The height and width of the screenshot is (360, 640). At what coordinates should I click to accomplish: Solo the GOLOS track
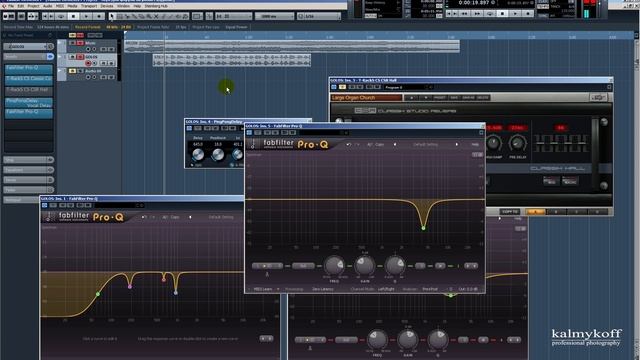pos(80,57)
